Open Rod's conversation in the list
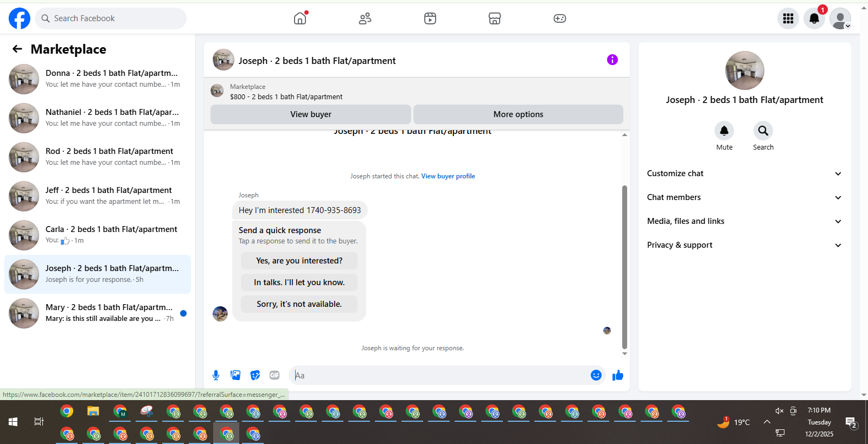868x444 pixels. [98, 157]
